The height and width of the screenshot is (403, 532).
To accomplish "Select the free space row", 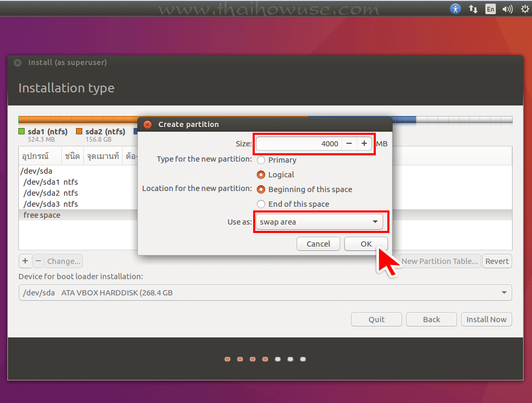I will coord(79,215).
